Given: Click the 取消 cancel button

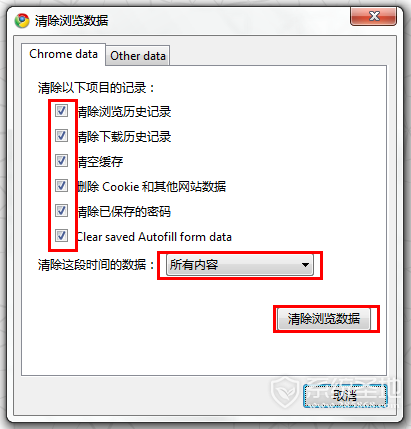Looking at the screenshot, I should point(345,396).
